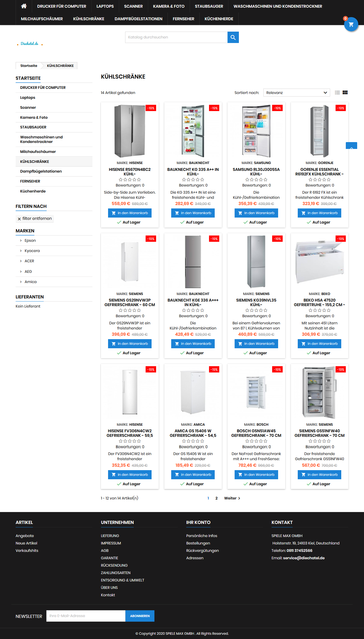Image resolution: width=364 pixels, height=639 pixels.
Task: Add BEKO HSA 47520 to Warenkorb
Action: (x=319, y=344)
